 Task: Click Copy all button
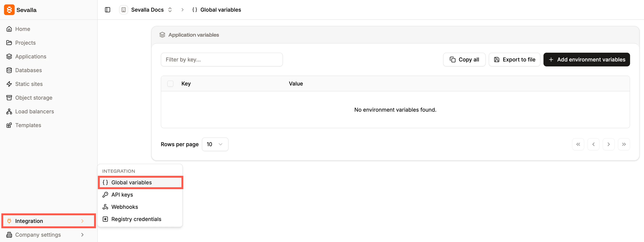coord(464,60)
